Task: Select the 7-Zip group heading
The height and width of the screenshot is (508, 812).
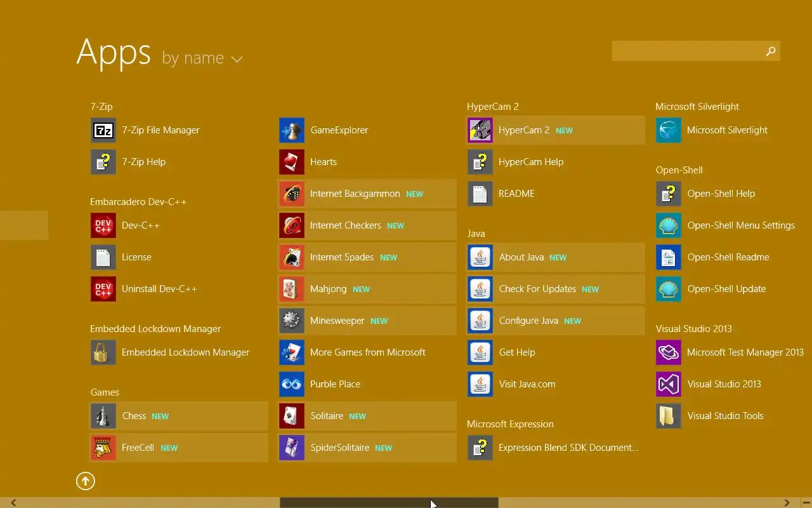Action: coord(101,107)
